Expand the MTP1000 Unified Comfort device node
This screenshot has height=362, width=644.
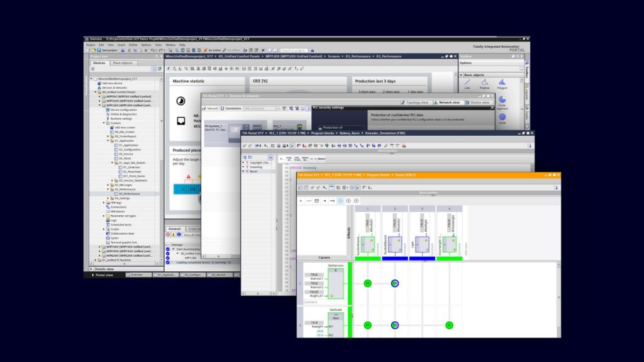(100, 101)
